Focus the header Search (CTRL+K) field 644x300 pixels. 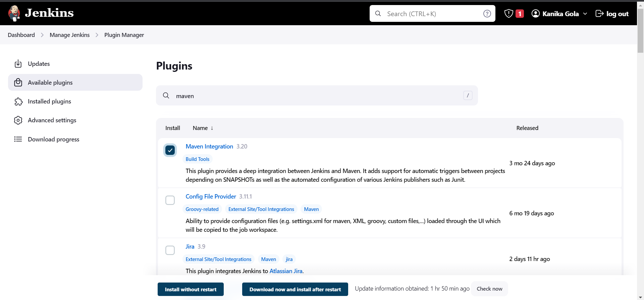pos(432,13)
